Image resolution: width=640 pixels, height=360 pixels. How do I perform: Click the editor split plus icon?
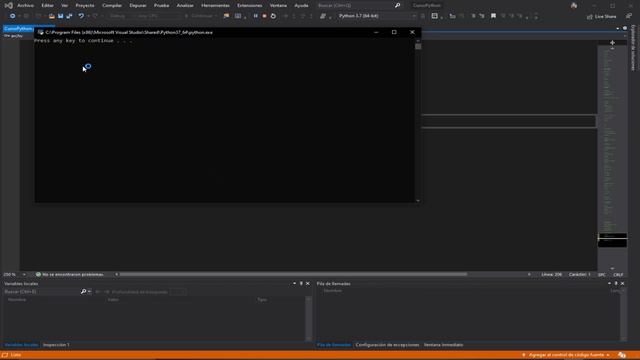click(x=612, y=42)
